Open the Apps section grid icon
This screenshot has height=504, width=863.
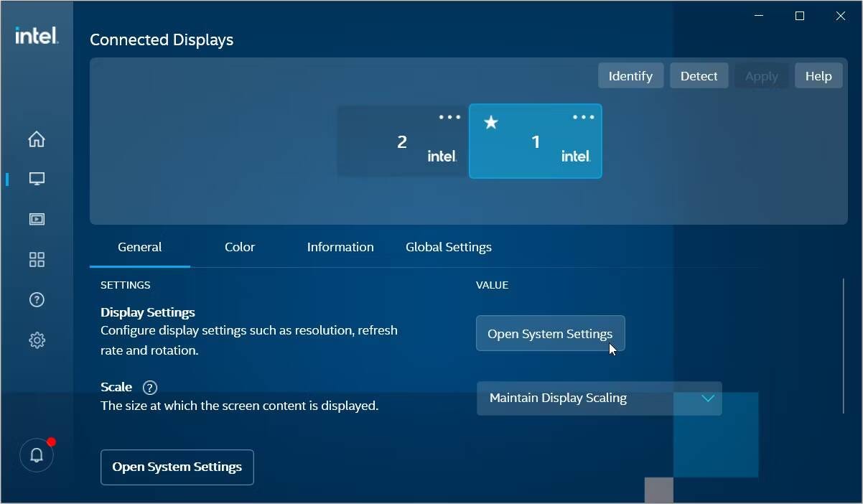coord(37,259)
